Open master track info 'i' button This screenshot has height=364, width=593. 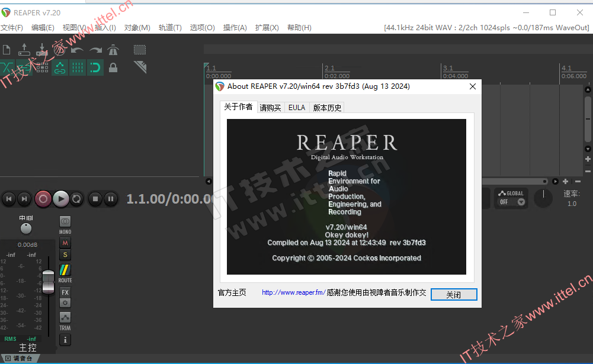tap(65, 340)
